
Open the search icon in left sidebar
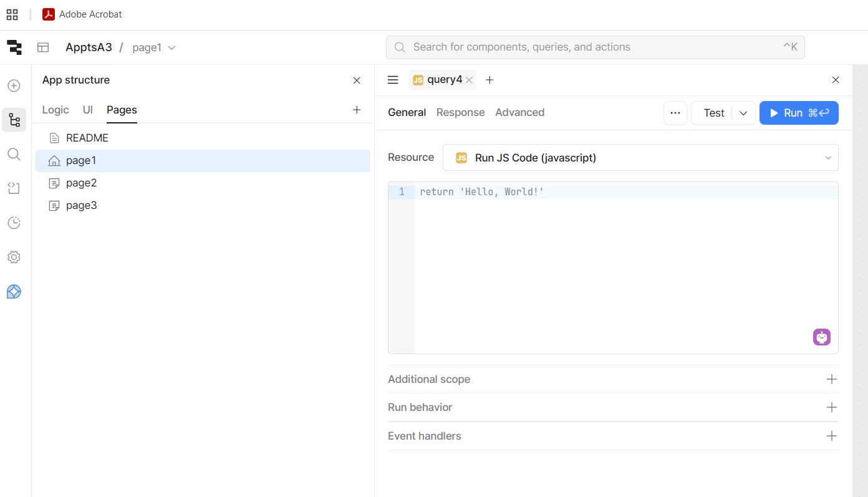[x=14, y=154]
